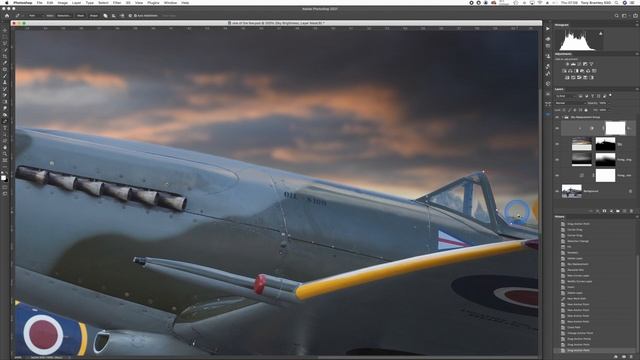The image size is (640, 360).
Task: Add a Brightness/Contrast adjustment
Action: pos(567,64)
